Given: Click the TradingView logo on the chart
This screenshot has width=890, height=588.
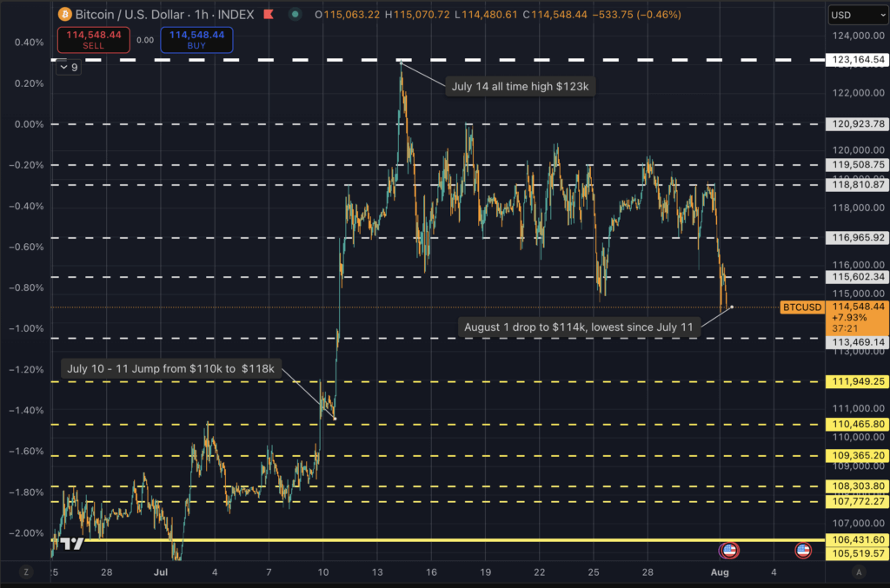Looking at the screenshot, I should pyautogui.click(x=73, y=544).
